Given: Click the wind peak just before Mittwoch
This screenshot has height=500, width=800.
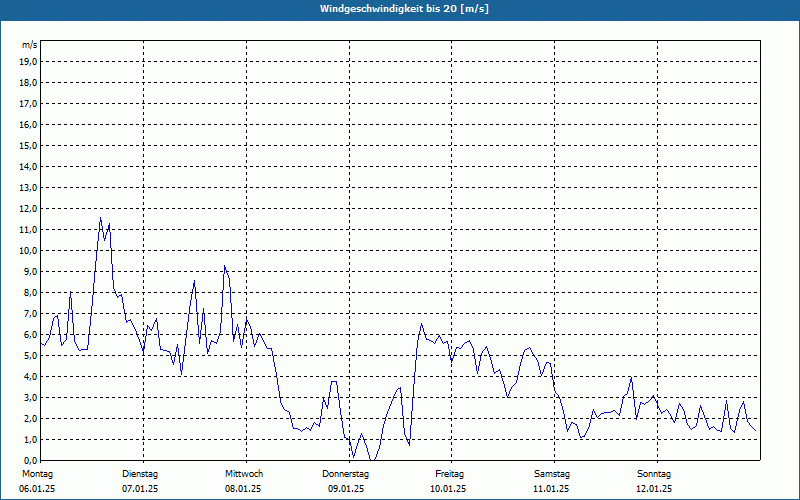Looking at the screenshot, I should pos(224,266).
